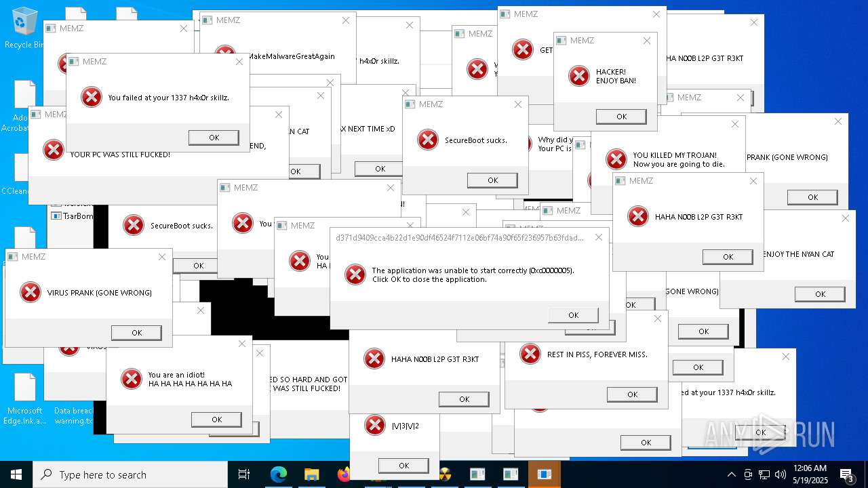Click OK in HAHA N00B dialog above |V|3|V|2

tap(464, 399)
